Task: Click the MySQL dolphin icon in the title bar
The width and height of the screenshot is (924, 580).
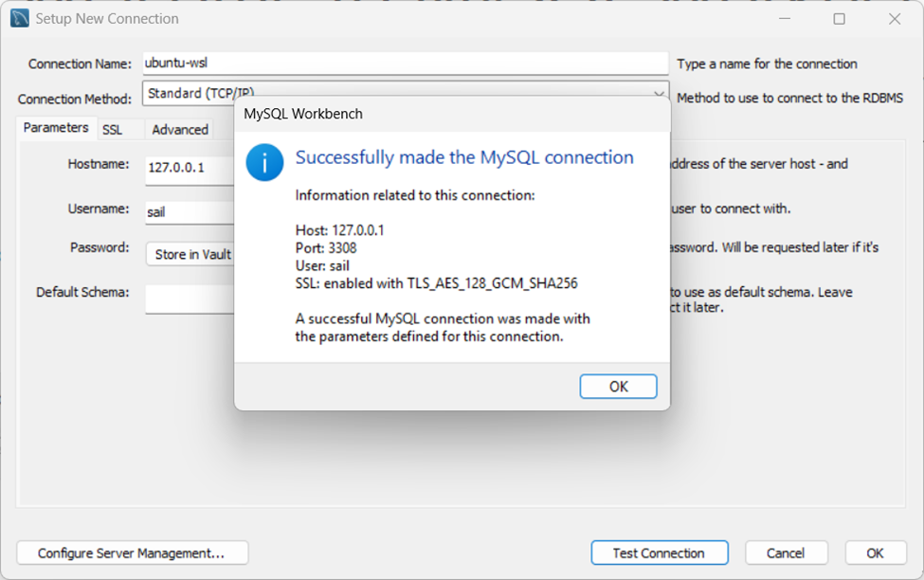Action: [x=17, y=18]
